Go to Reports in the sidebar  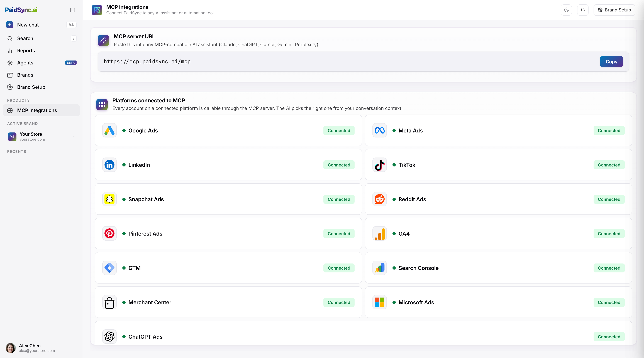41,50
